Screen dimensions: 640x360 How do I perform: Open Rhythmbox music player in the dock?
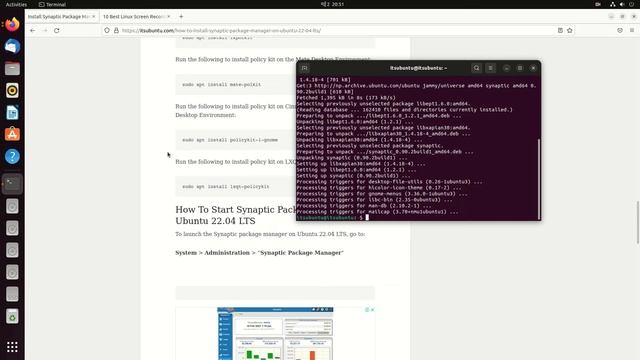pyautogui.click(x=12, y=91)
